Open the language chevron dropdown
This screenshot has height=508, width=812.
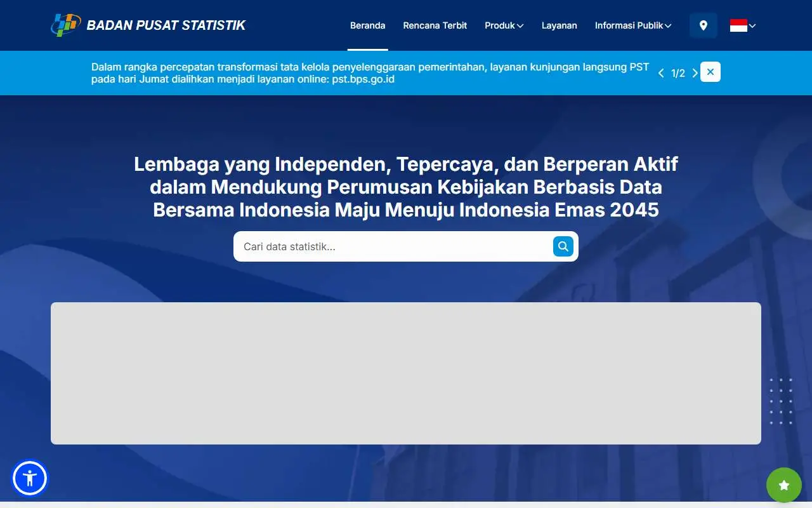pyautogui.click(x=752, y=26)
